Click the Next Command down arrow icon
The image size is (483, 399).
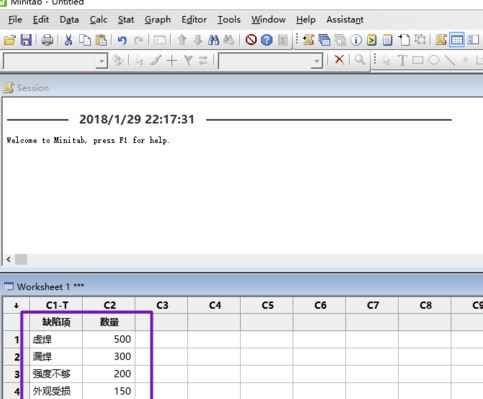[198, 40]
